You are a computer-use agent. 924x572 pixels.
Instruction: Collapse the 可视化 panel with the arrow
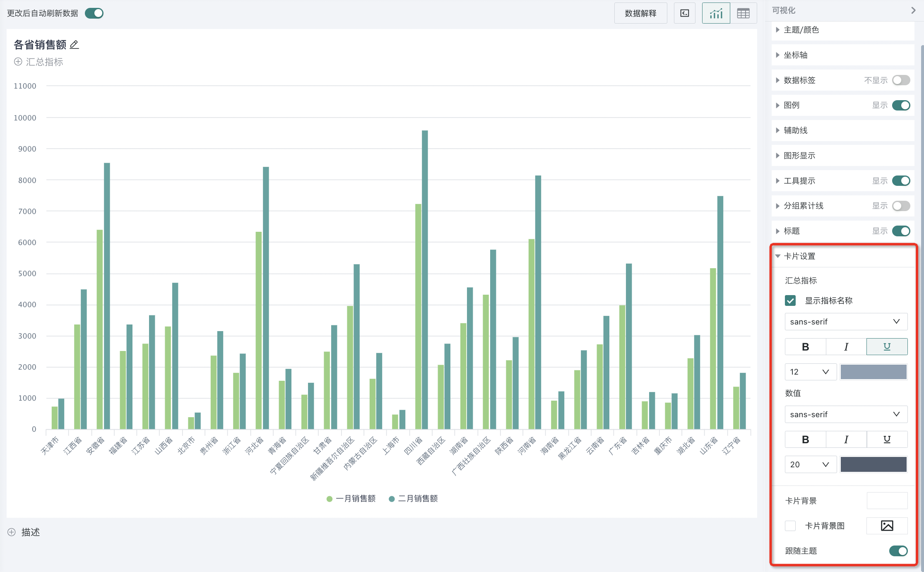click(913, 10)
